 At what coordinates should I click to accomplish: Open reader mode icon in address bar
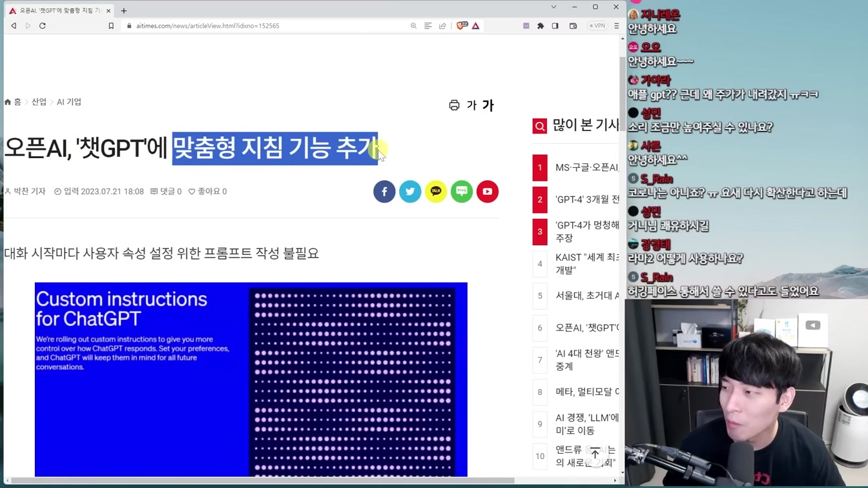[x=428, y=26]
